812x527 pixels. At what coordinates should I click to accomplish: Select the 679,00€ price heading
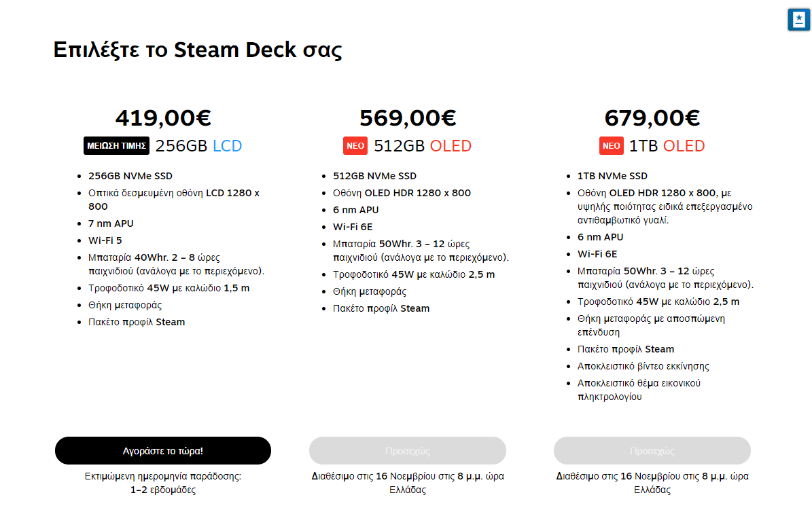pos(652,118)
